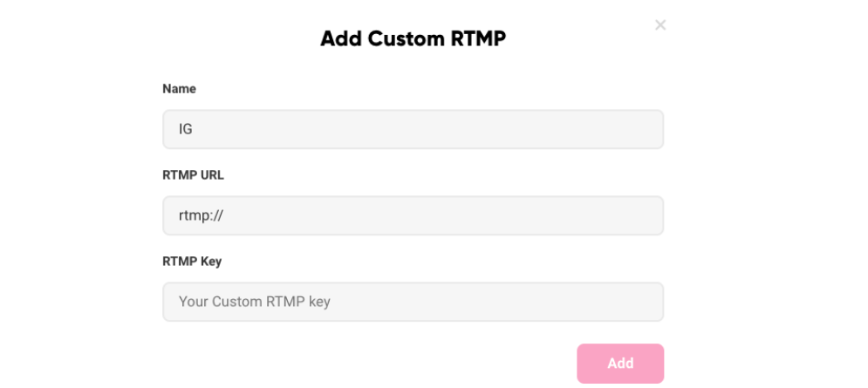Click the 'Add Custom RTMP' dialog title
Image resolution: width=868 pixels, height=388 pixels.
[413, 38]
